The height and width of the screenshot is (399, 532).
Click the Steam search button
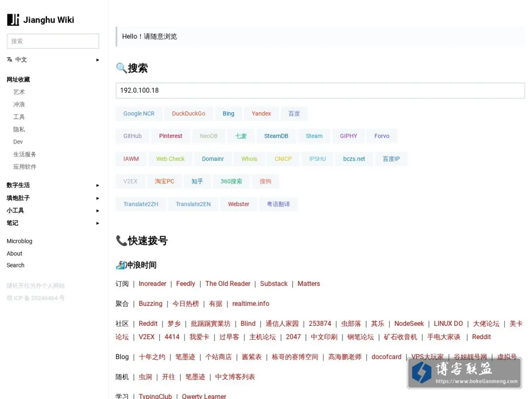pos(314,136)
